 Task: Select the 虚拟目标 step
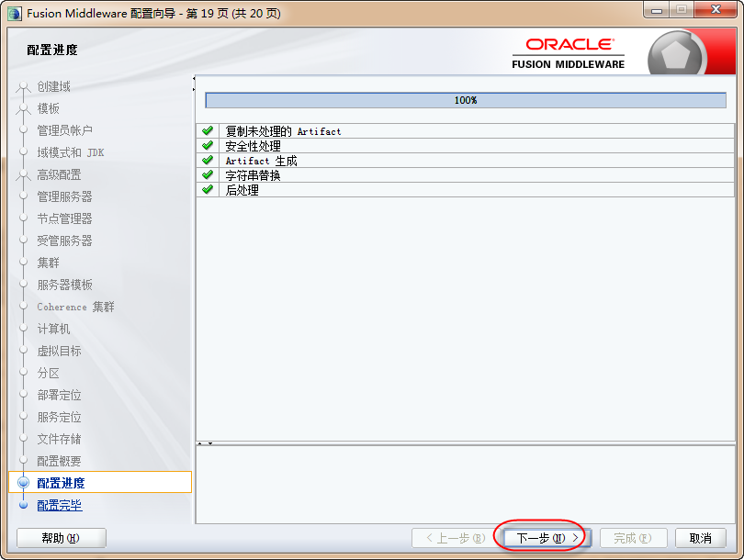coord(60,351)
